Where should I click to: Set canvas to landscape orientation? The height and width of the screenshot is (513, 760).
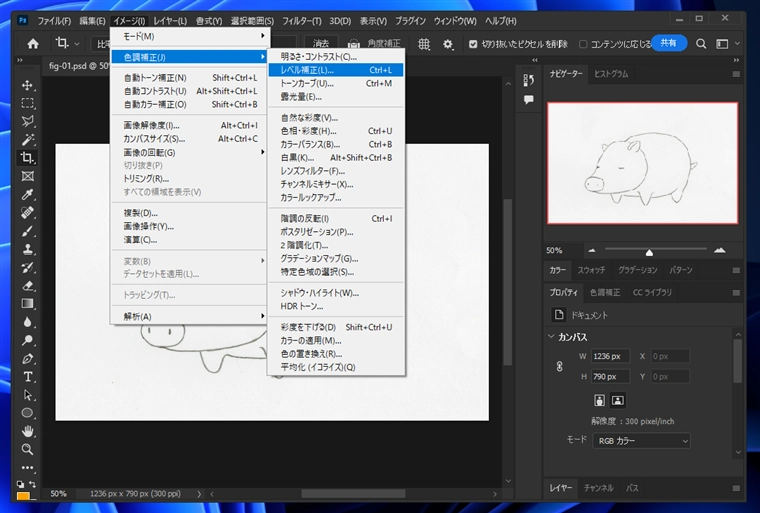click(617, 400)
